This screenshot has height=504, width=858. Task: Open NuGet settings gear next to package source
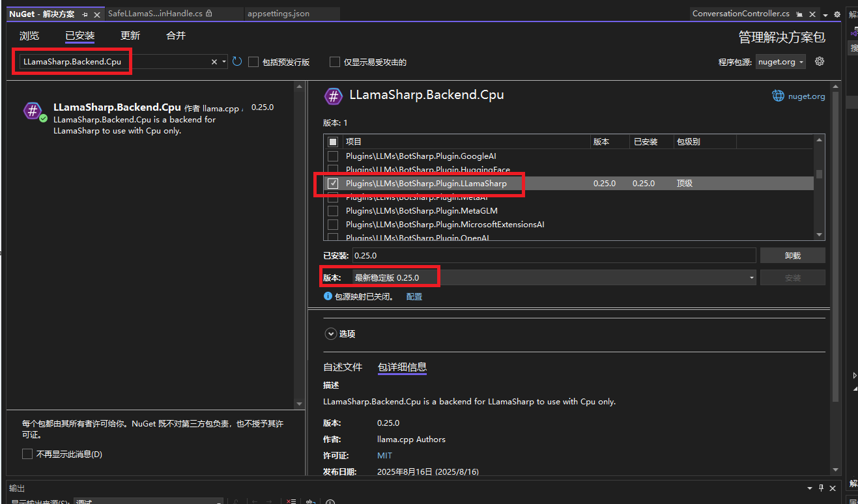click(820, 61)
